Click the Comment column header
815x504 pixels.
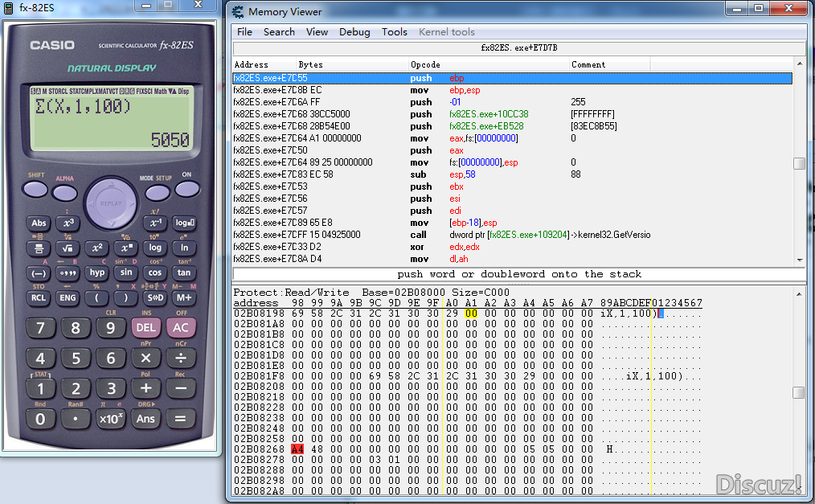(610, 64)
